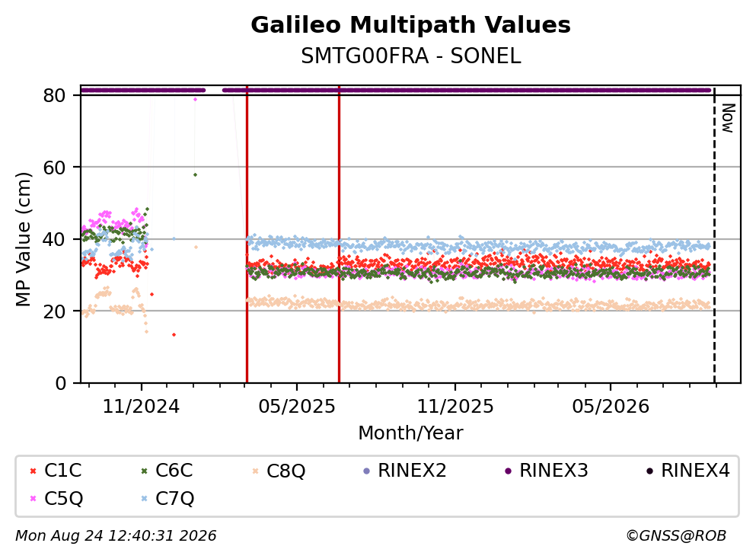Click the isolated red point near value 13
The height and width of the screenshot is (559, 756).
tap(174, 335)
